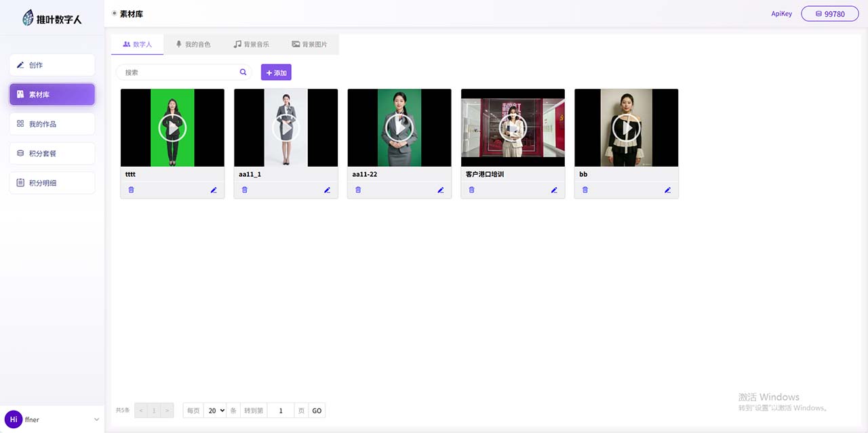
Task: Click edit pencil for 客户港口培训
Action: (554, 190)
